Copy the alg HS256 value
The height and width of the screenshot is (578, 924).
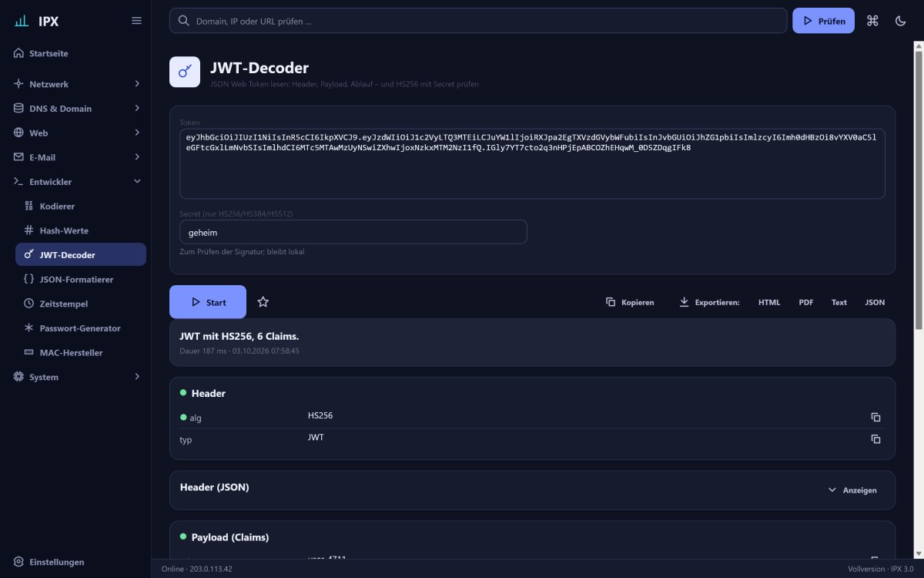[x=875, y=417]
